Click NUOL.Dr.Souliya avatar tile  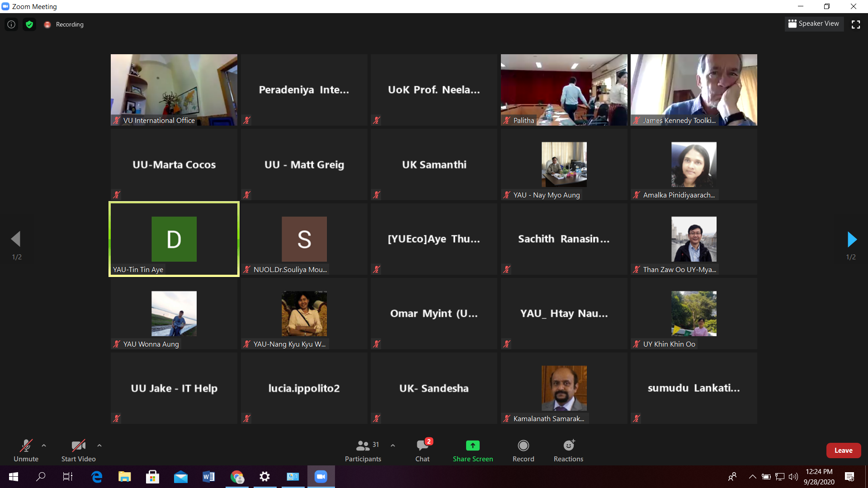click(304, 239)
